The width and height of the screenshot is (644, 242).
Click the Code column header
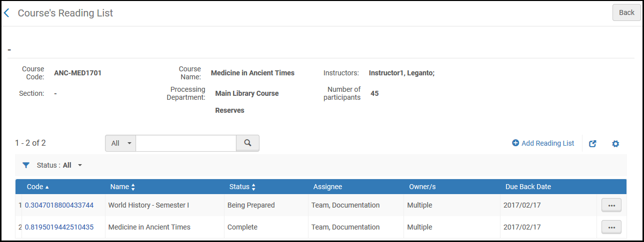[x=35, y=187]
